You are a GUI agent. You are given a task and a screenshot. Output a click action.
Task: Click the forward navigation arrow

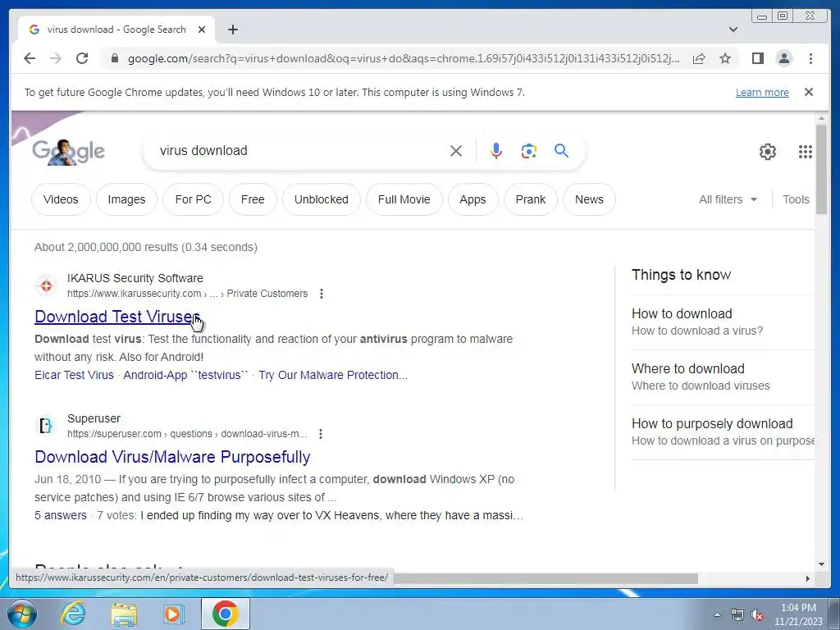coord(56,58)
